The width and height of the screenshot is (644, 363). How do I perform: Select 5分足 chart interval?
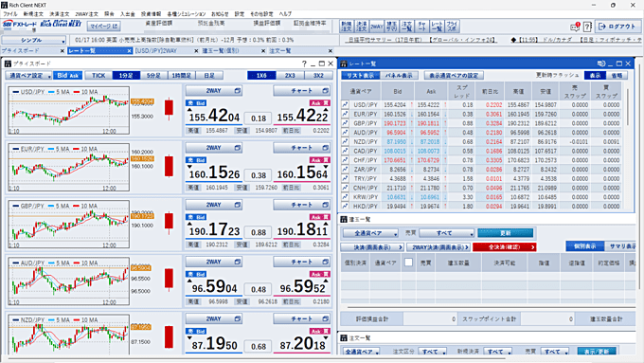pyautogui.click(x=153, y=76)
